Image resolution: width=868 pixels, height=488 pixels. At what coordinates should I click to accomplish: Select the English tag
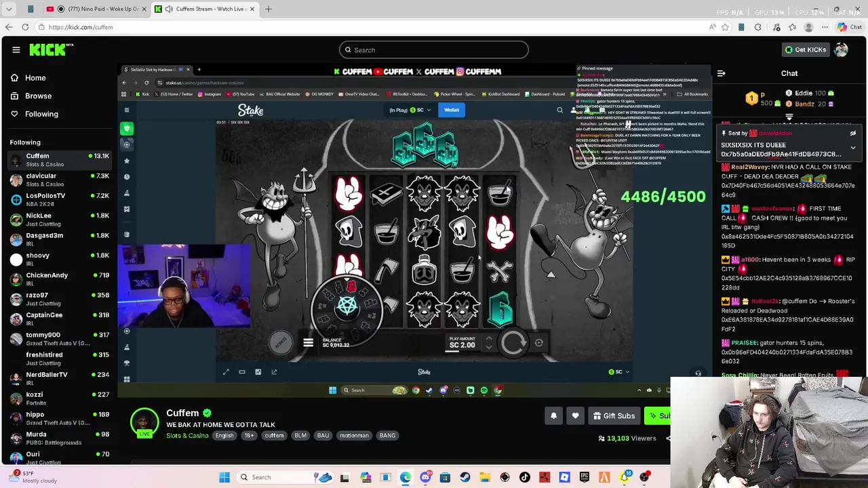tap(224, 436)
